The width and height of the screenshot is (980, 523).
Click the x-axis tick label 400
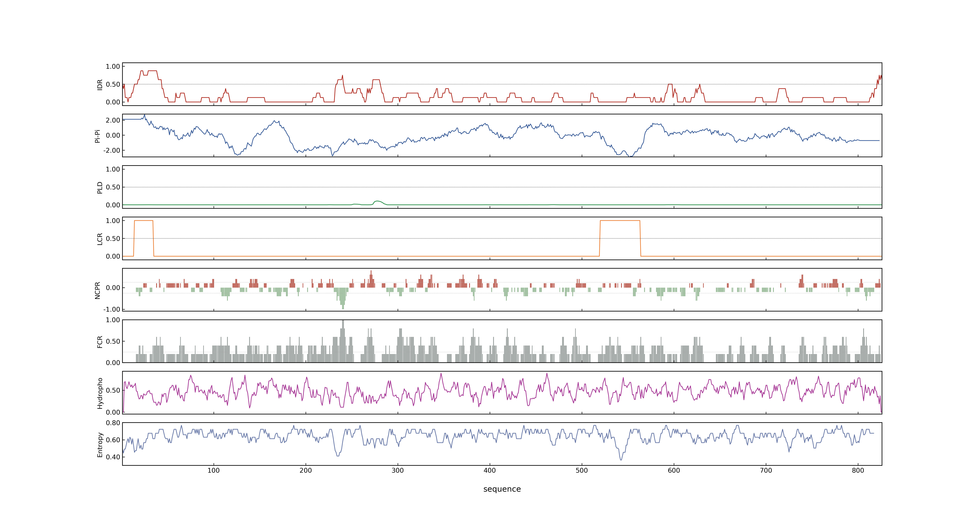(x=490, y=470)
